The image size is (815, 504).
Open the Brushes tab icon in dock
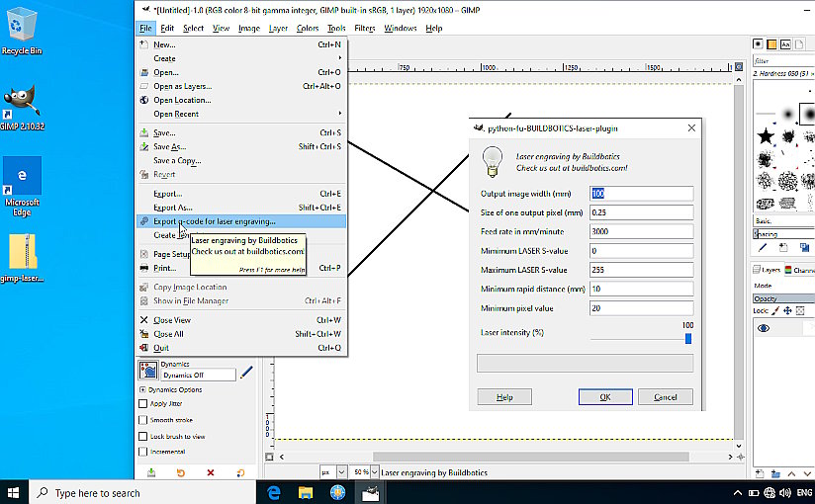(759, 44)
